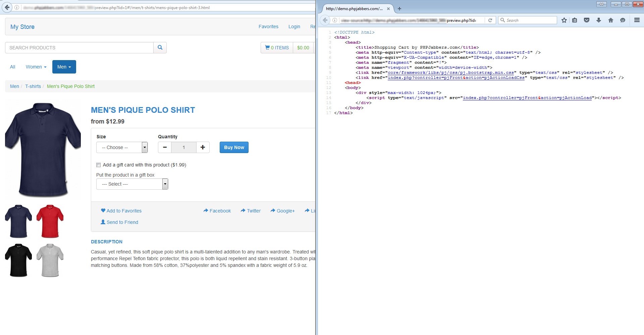
Task: Click the pjActionLoadCss source link
Action: pyautogui.click(x=456, y=78)
